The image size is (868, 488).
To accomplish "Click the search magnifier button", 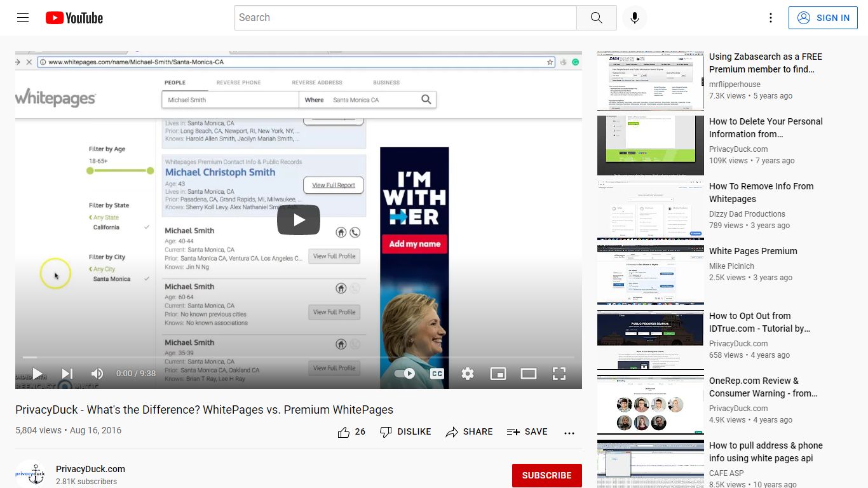I will point(596,18).
